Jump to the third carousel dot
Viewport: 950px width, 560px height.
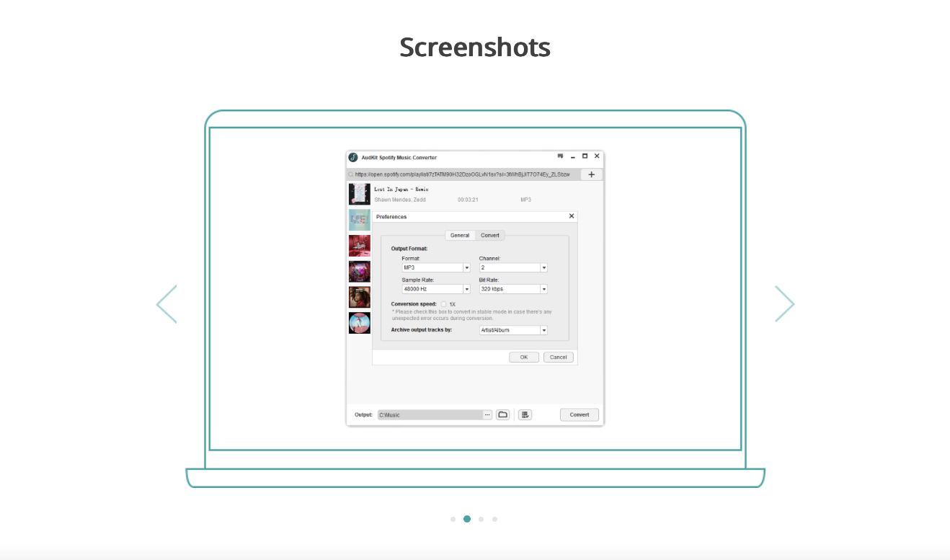481,519
